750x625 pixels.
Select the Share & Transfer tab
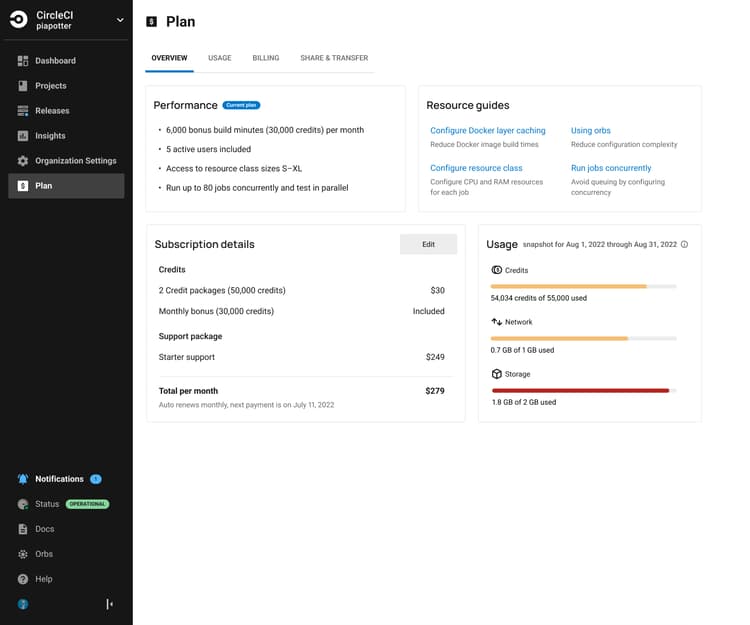pyautogui.click(x=334, y=58)
